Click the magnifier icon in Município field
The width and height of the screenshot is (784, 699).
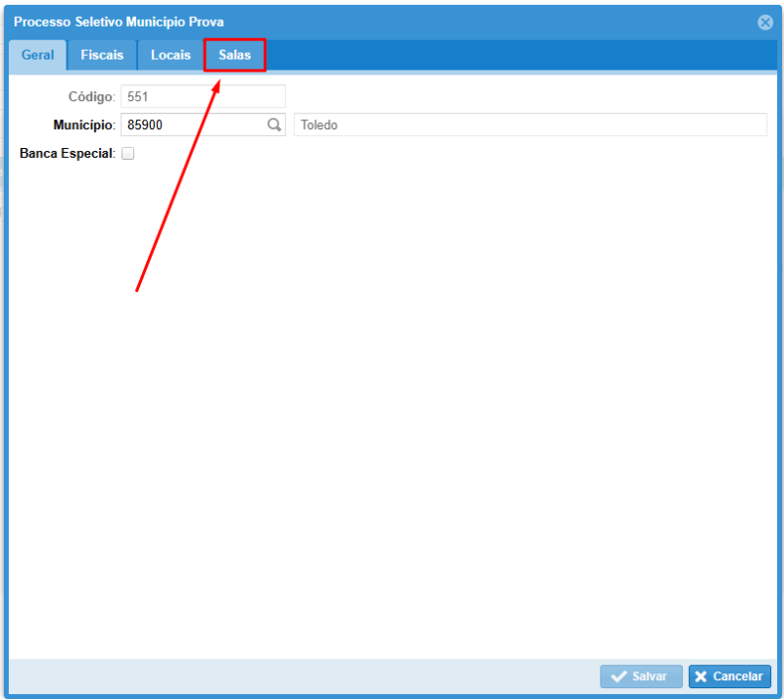pos(274,125)
